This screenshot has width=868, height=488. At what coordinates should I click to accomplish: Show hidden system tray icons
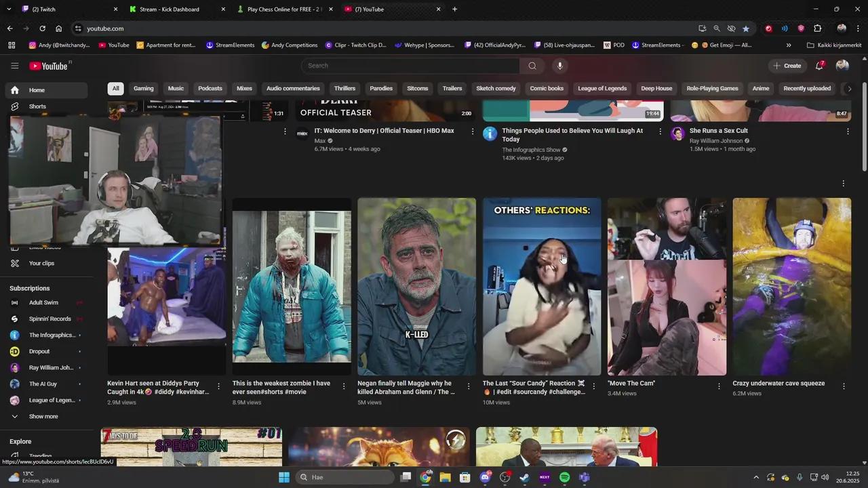tap(756, 477)
